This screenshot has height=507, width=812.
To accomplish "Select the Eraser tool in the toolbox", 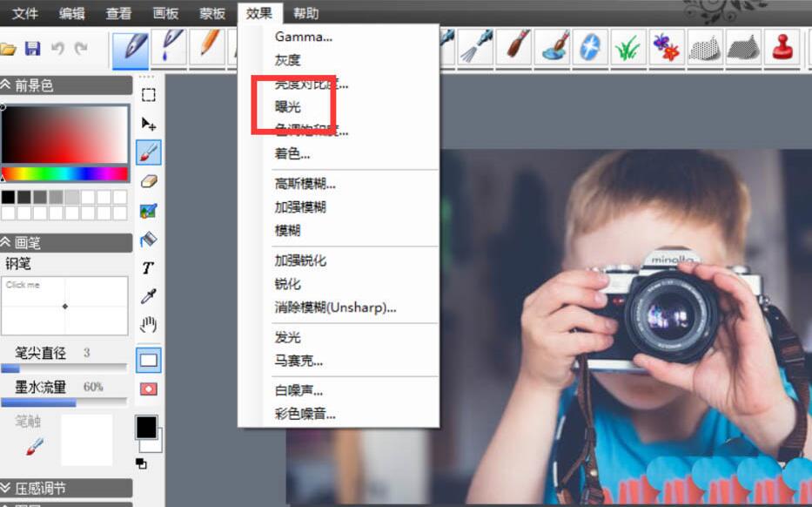I will pos(149,181).
